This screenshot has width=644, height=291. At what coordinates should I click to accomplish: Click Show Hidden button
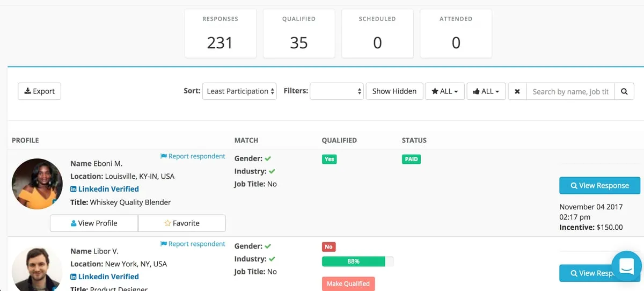click(394, 91)
